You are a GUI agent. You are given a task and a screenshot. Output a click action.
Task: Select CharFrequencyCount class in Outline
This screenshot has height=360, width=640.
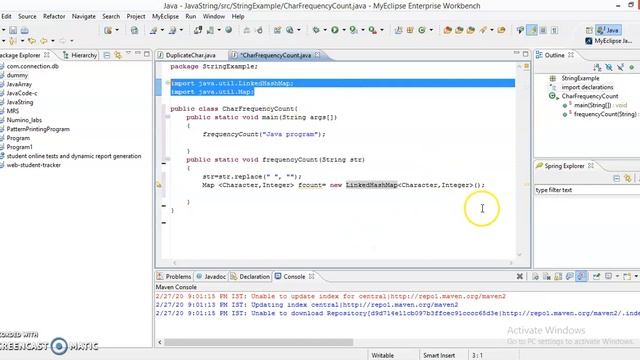590,96
